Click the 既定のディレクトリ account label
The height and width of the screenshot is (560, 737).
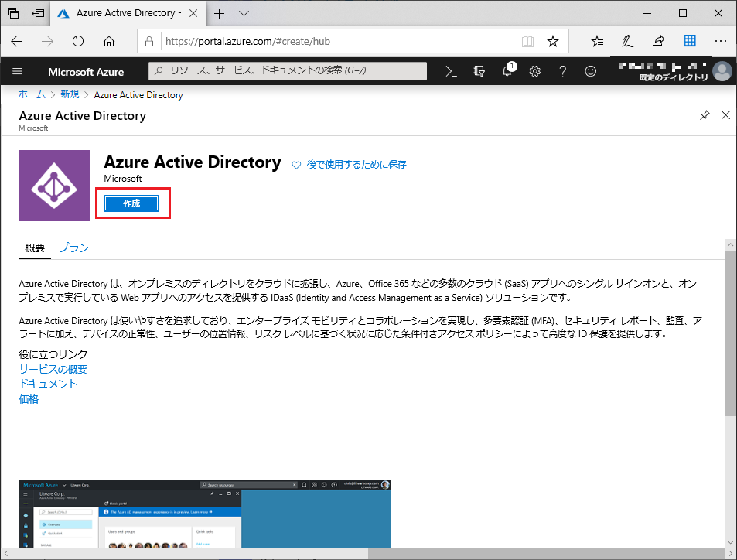pos(673,77)
